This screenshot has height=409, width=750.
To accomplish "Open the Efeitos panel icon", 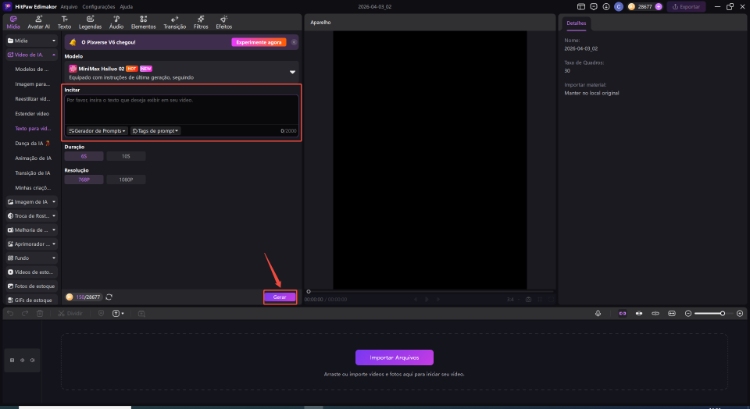I will (x=224, y=21).
